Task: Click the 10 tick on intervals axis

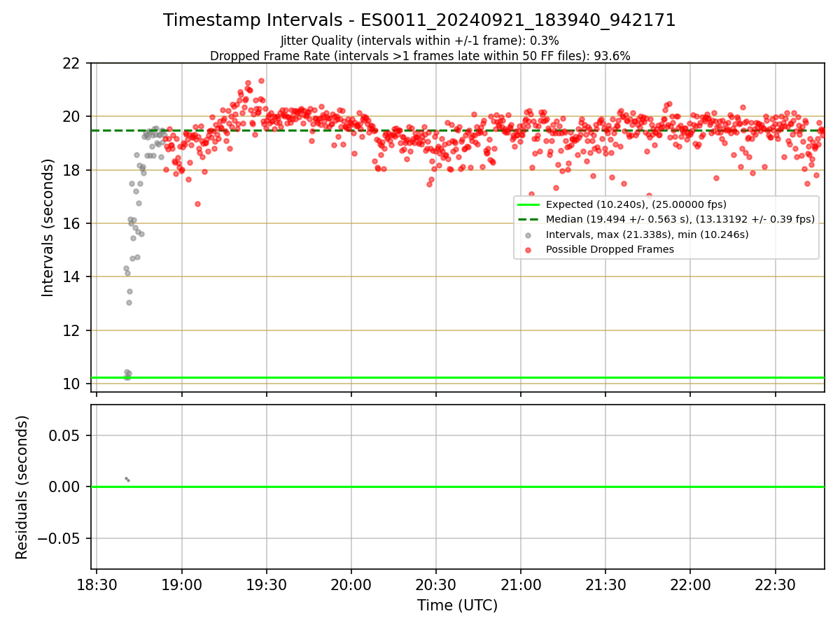Action: click(72, 384)
